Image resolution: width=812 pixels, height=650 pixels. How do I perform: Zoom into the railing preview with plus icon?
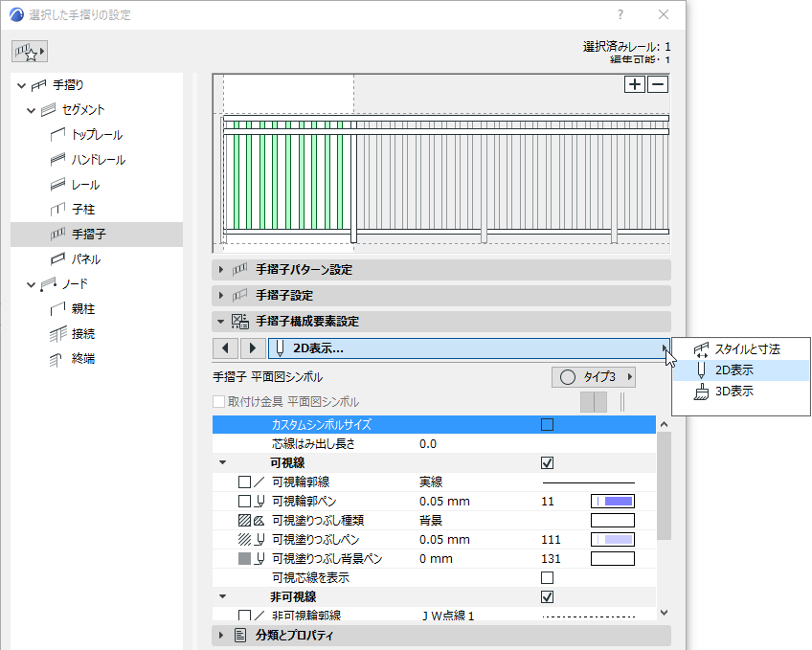point(635,84)
